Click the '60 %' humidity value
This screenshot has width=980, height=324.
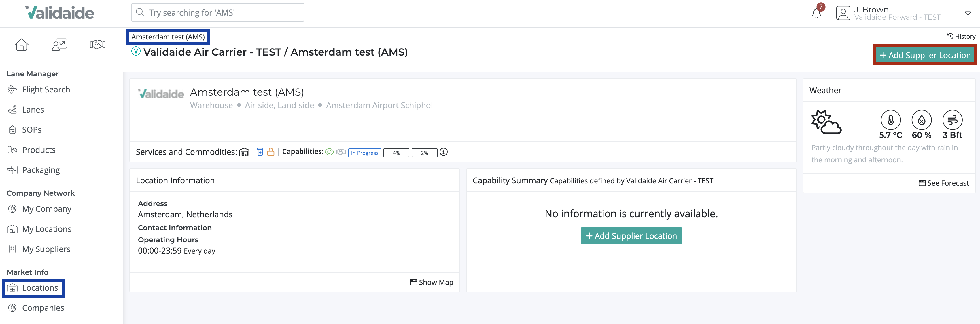point(922,135)
